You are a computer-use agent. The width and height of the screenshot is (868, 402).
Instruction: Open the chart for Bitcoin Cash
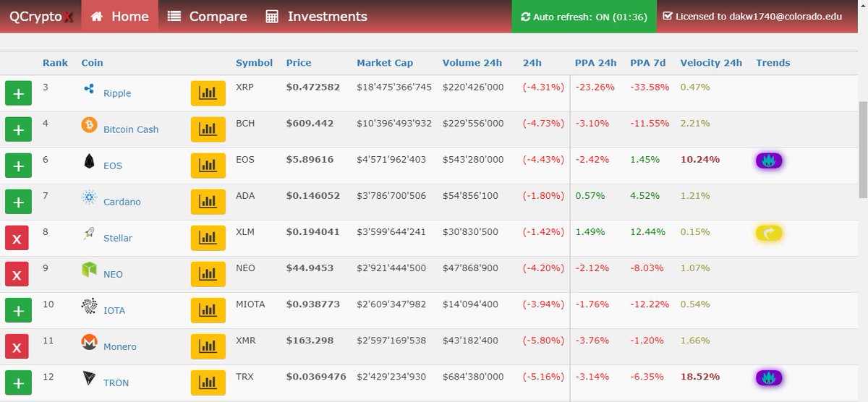[207, 129]
